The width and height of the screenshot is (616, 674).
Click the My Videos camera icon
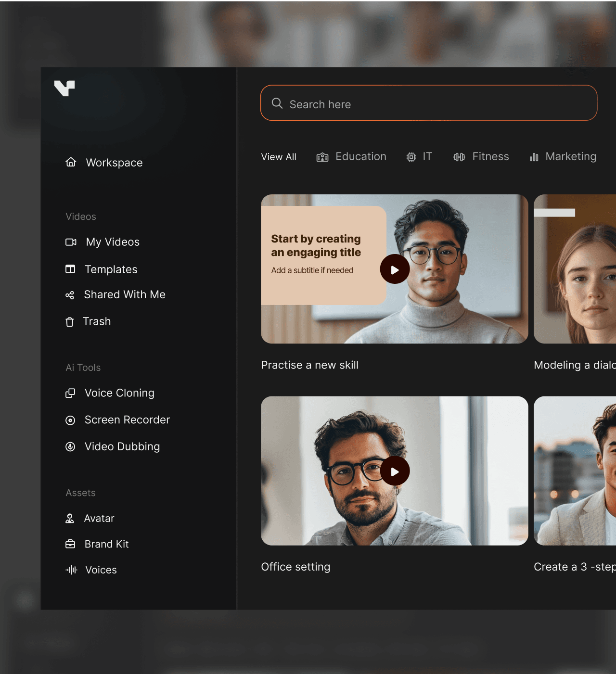71,242
